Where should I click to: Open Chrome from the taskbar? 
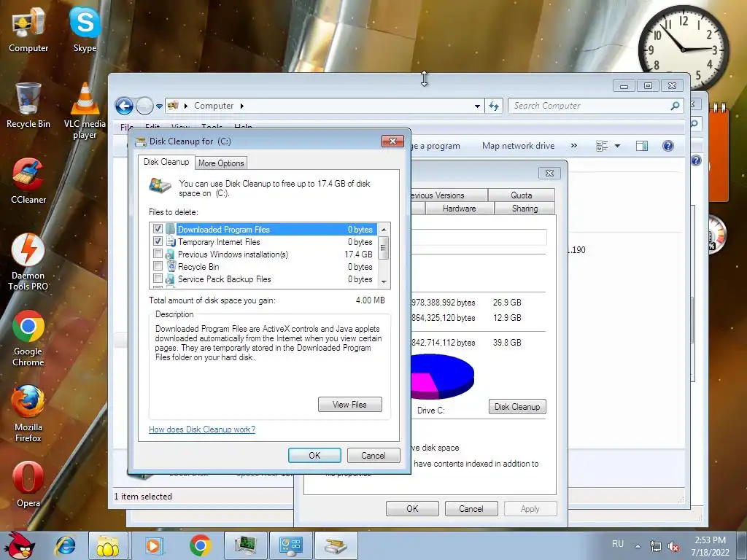coord(200,545)
